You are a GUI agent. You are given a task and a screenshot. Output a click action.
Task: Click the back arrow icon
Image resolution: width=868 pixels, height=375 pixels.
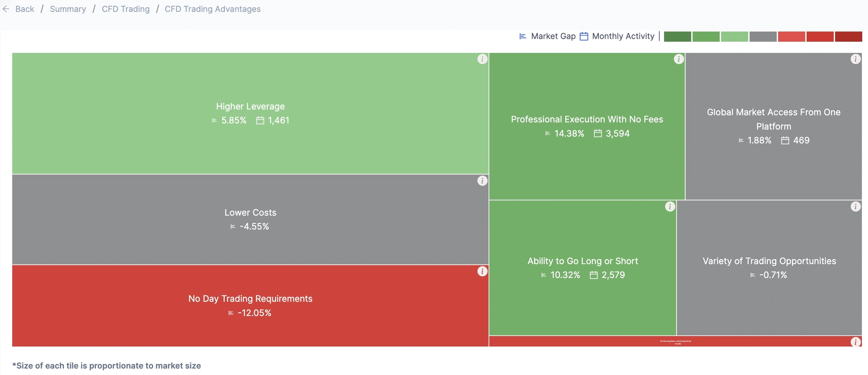click(x=6, y=9)
